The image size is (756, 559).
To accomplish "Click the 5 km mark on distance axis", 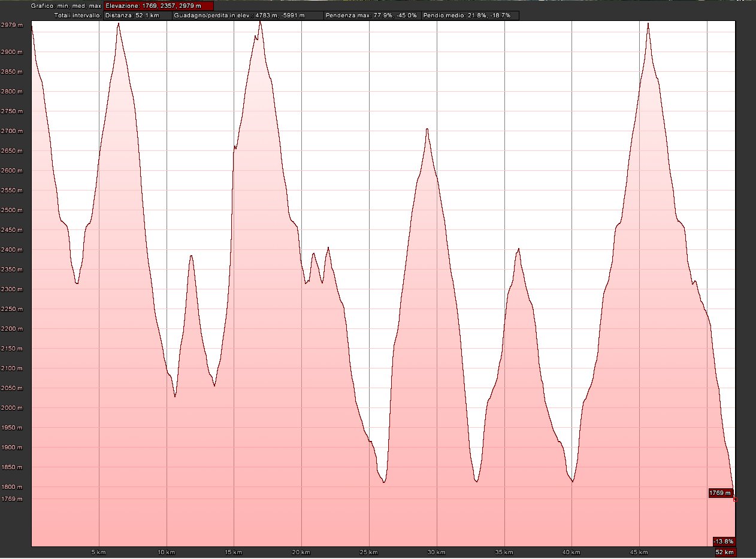I will click(x=99, y=552).
